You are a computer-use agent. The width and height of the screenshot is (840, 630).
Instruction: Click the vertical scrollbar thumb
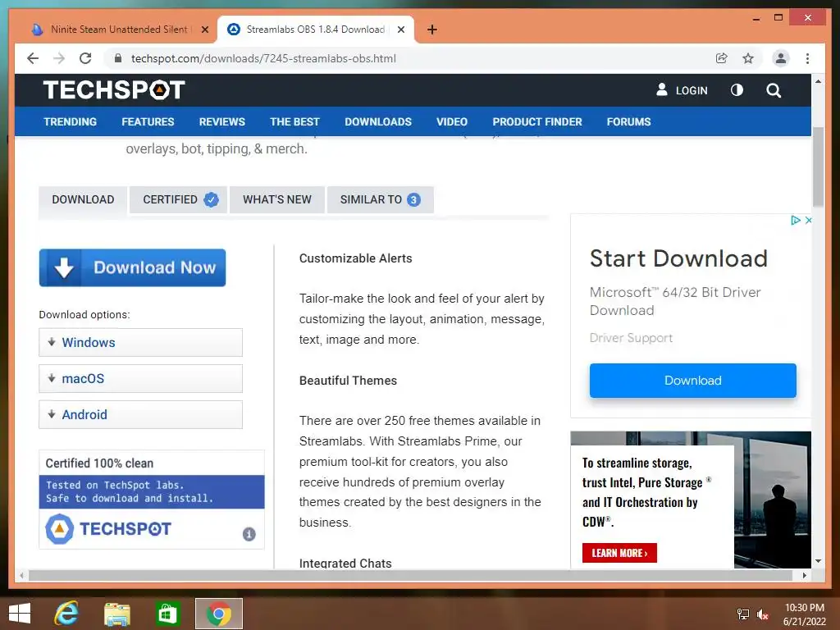(818, 167)
